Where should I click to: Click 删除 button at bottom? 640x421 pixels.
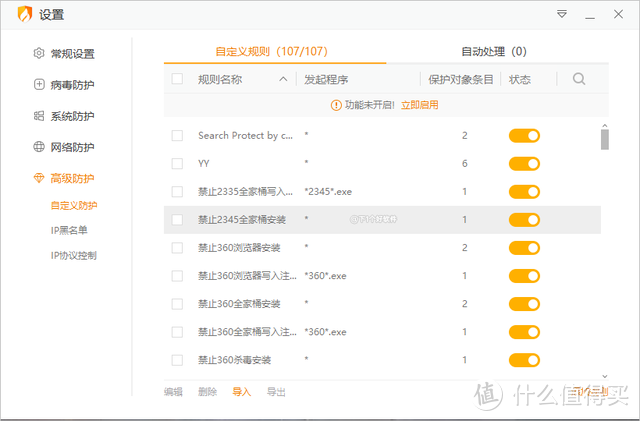[x=207, y=392]
